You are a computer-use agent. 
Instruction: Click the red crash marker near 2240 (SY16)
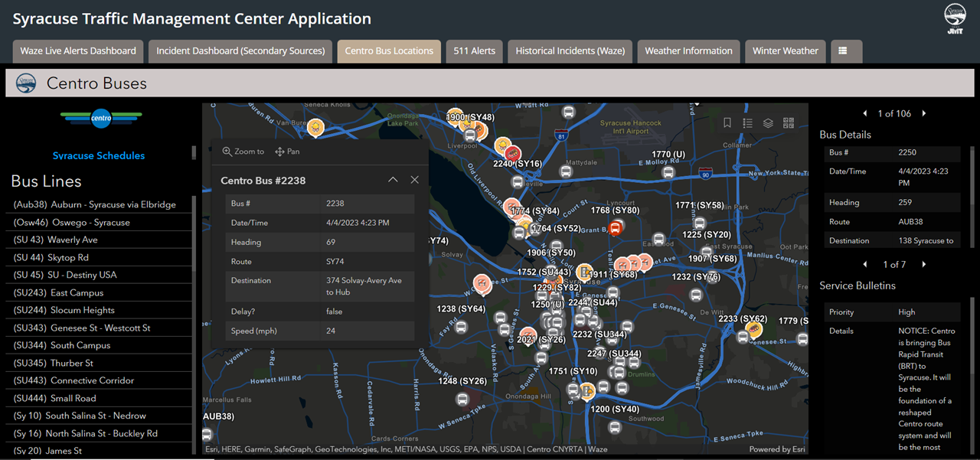click(513, 154)
